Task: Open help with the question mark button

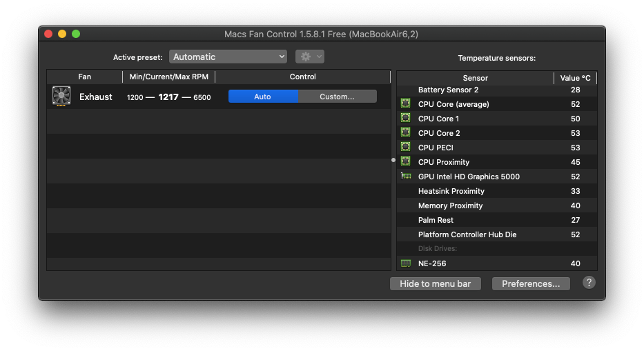Action: click(589, 283)
